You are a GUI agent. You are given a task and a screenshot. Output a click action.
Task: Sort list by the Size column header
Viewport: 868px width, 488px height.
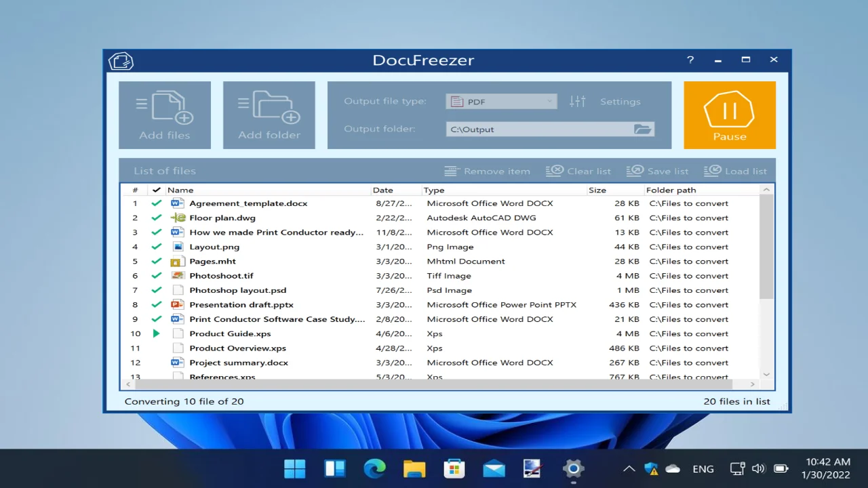point(615,190)
